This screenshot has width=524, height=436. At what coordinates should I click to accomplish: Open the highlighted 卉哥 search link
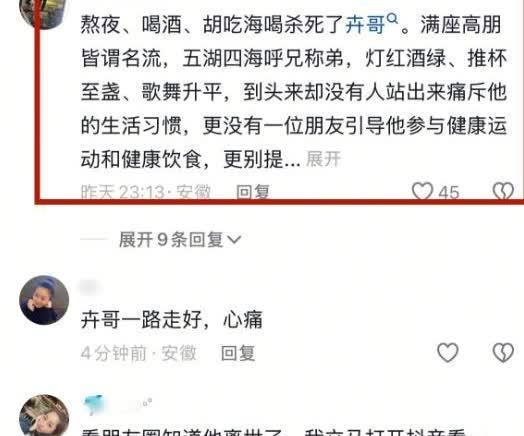point(365,25)
